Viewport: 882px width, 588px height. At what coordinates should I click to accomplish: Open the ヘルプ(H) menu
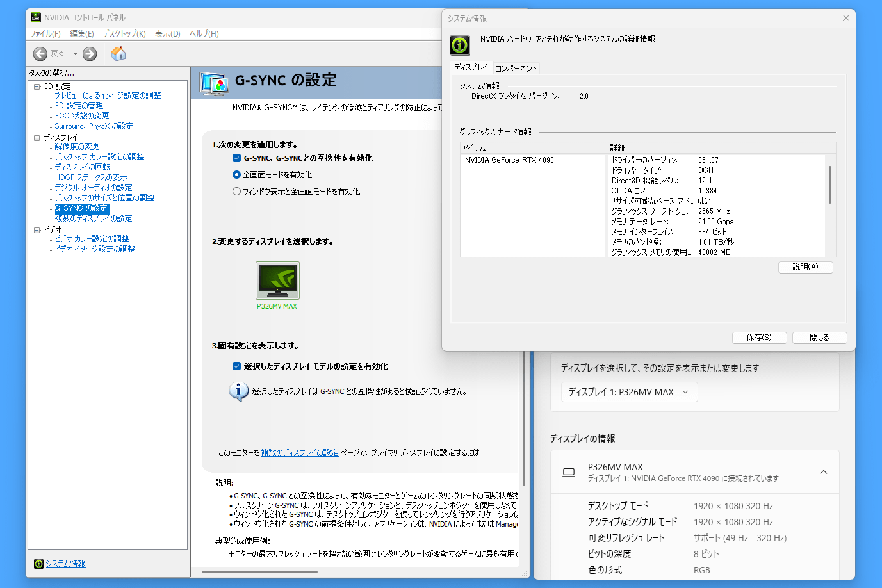204,34
